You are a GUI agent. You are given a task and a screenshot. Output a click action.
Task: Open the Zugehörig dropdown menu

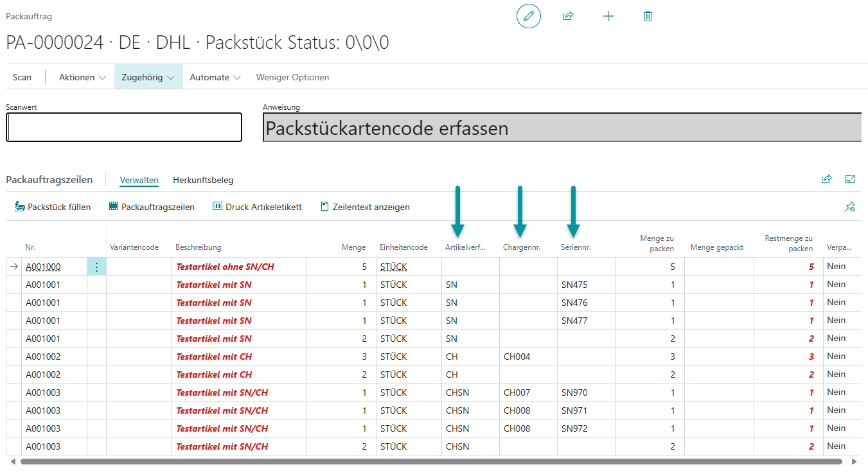click(148, 77)
